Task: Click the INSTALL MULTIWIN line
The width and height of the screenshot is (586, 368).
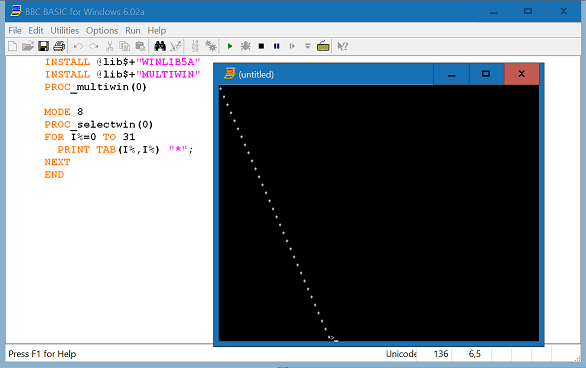Action: point(123,74)
